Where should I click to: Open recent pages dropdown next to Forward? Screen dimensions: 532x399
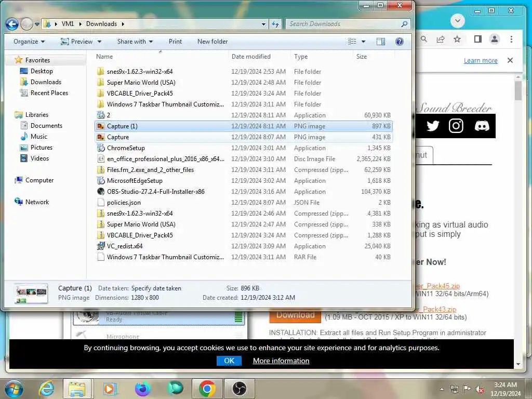pyautogui.click(x=37, y=24)
